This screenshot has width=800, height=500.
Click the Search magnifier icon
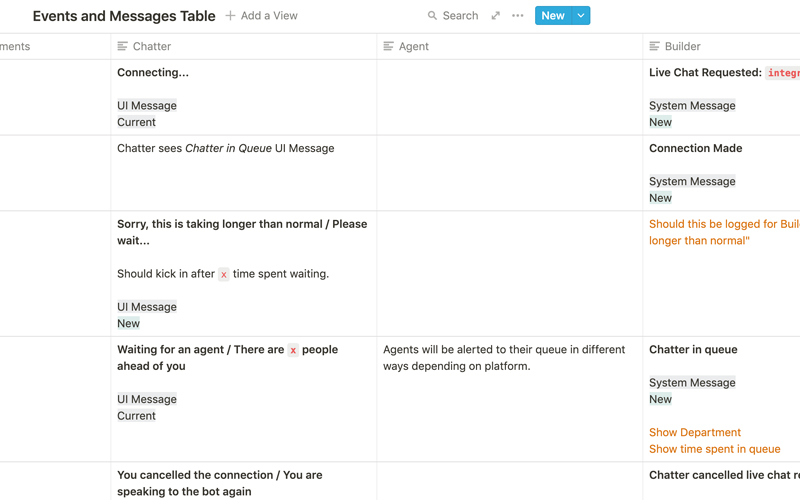pos(432,16)
